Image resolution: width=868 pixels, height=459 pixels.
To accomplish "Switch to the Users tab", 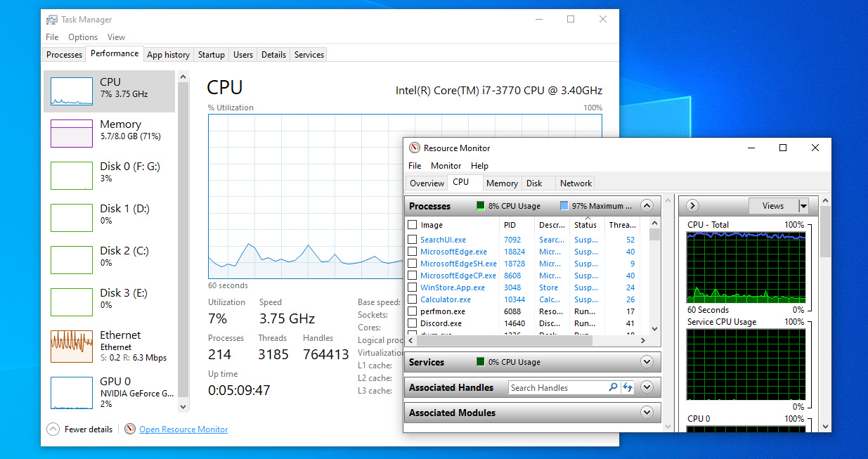I will coord(243,55).
